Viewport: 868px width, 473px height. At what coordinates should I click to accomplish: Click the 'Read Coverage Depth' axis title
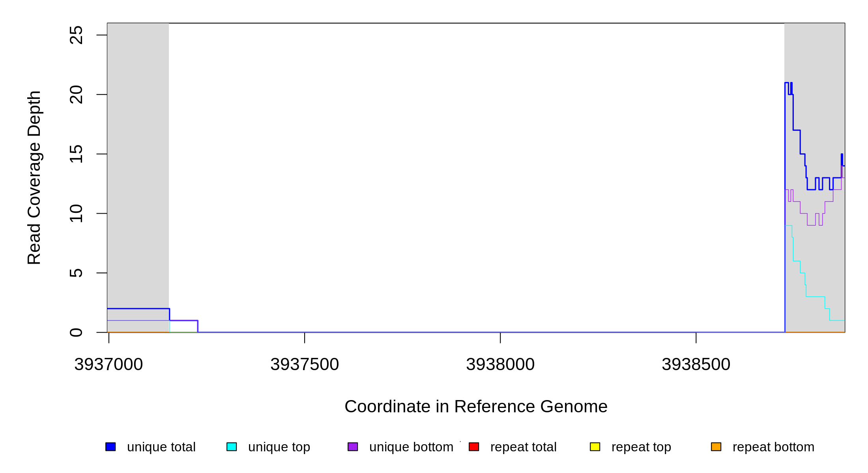coord(34,177)
